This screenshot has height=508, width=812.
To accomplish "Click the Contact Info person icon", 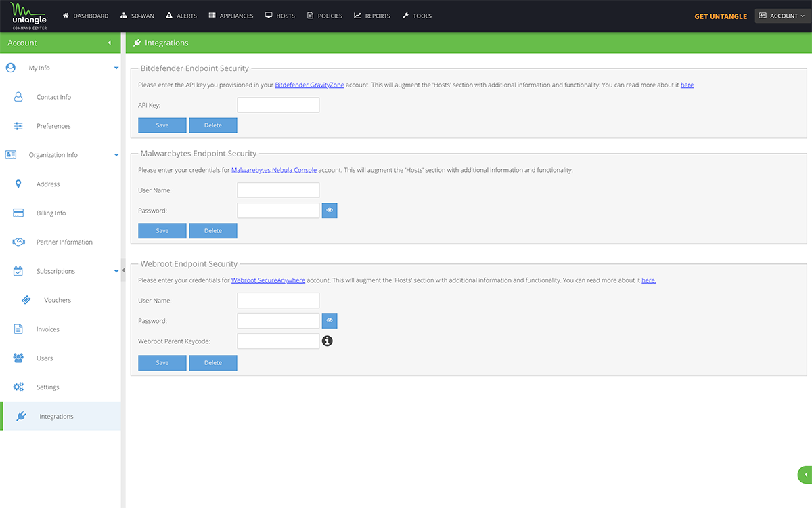I will click(x=18, y=97).
